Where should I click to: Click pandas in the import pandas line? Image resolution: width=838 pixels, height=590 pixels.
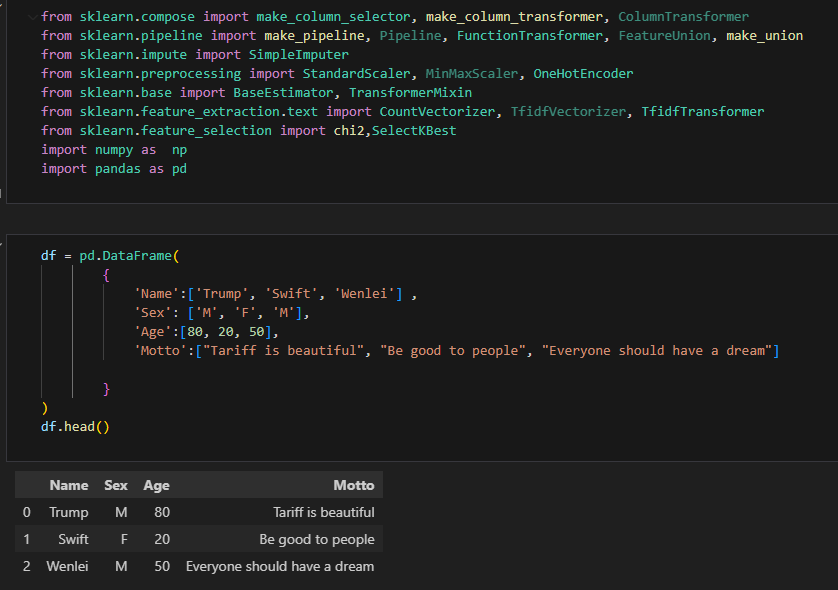pyautogui.click(x=118, y=169)
